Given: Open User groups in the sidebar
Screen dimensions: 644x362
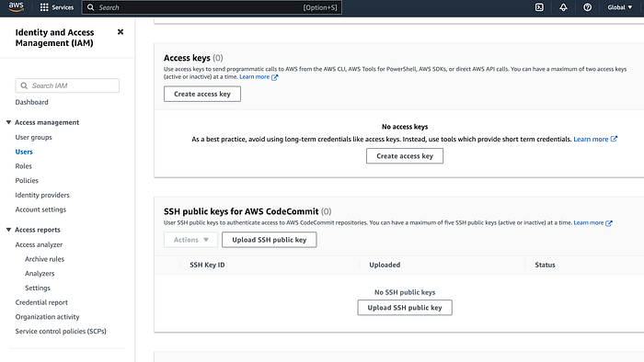Looking at the screenshot, I should coord(34,137).
